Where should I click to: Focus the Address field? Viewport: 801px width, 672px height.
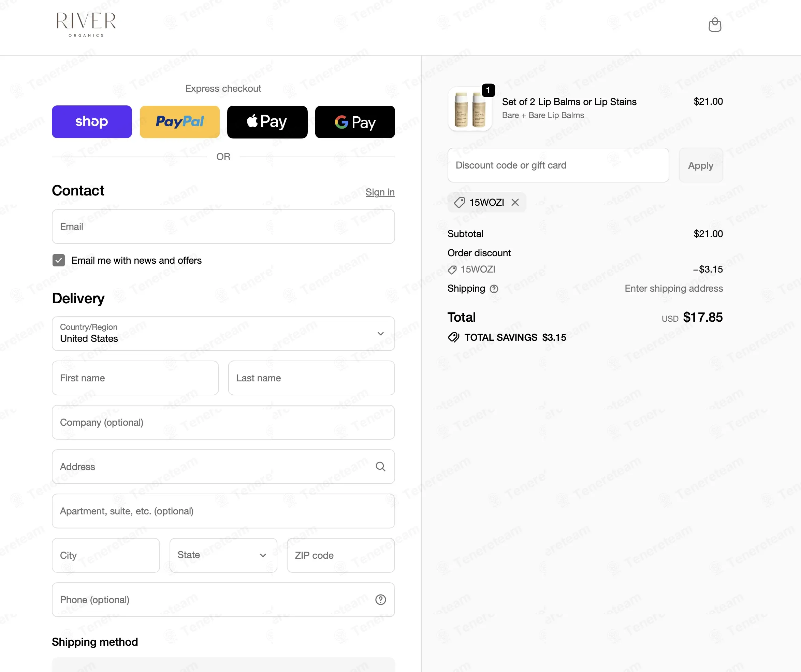223,466
